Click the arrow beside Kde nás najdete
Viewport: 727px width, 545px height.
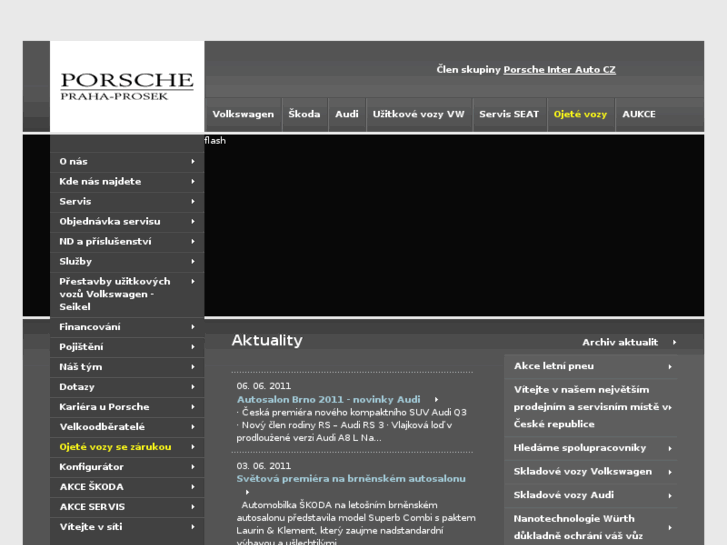click(193, 181)
